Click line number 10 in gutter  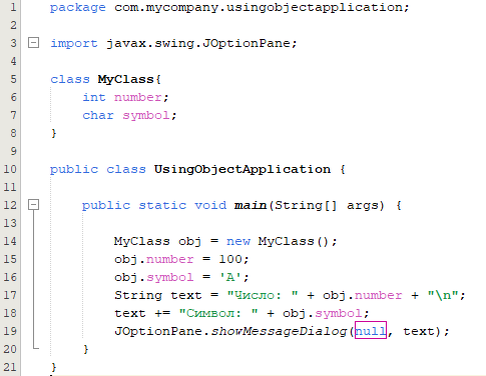click(x=10, y=169)
